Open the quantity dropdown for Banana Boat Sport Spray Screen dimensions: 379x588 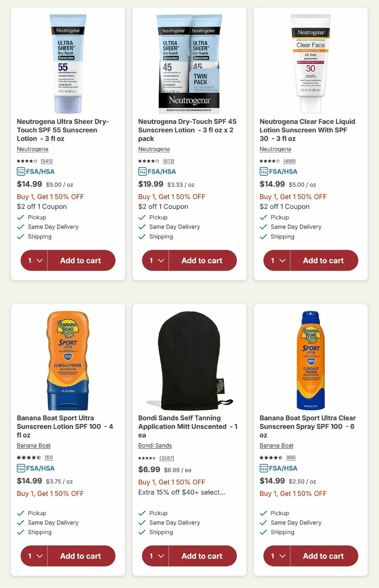(277, 556)
